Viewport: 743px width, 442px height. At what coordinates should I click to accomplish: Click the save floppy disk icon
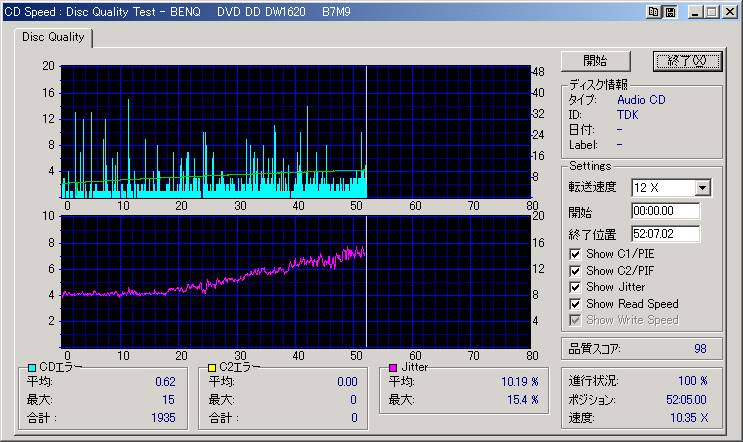click(670, 12)
